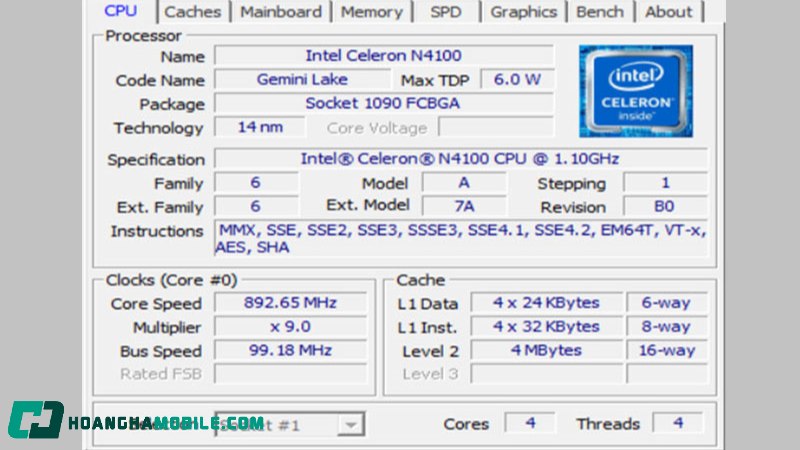This screenshot has width=800, height=450.
Task: Click the Level 2 associativity 16-way
Action: pos(667,351)
